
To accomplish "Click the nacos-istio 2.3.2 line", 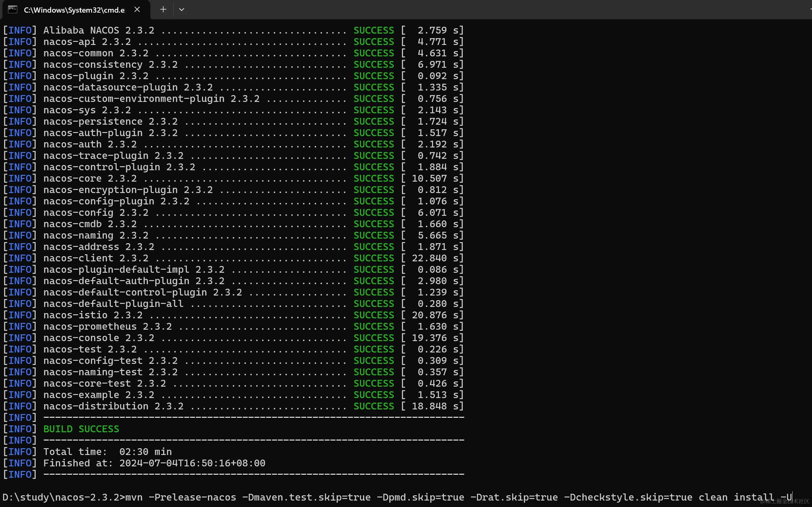I will 93,315.
